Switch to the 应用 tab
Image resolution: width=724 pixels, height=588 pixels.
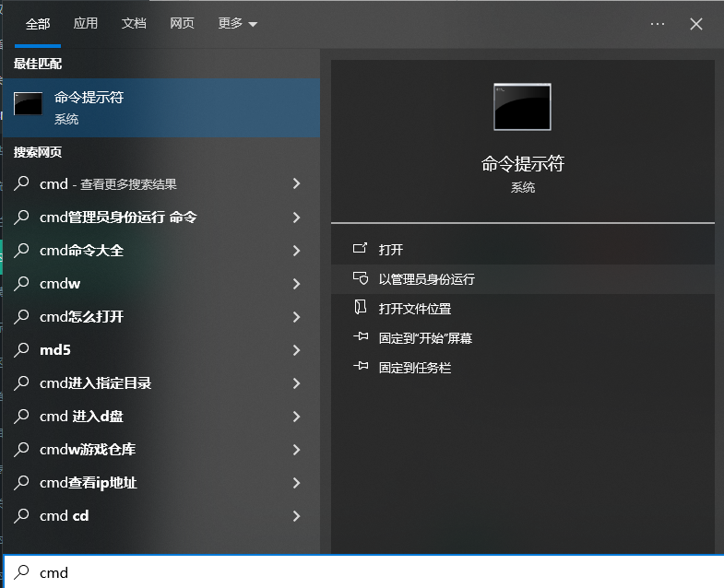tap(86, 24)
